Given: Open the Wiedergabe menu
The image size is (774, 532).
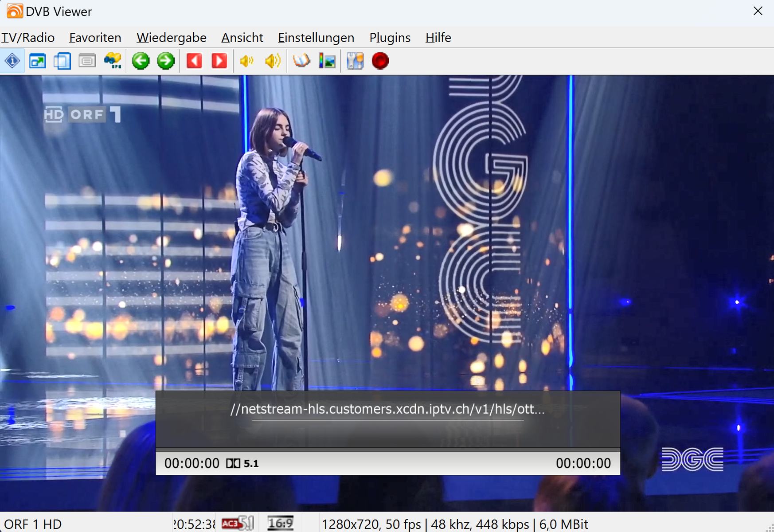Looking at the screenshot, I should pyautogui.click(x=172, y=38).
